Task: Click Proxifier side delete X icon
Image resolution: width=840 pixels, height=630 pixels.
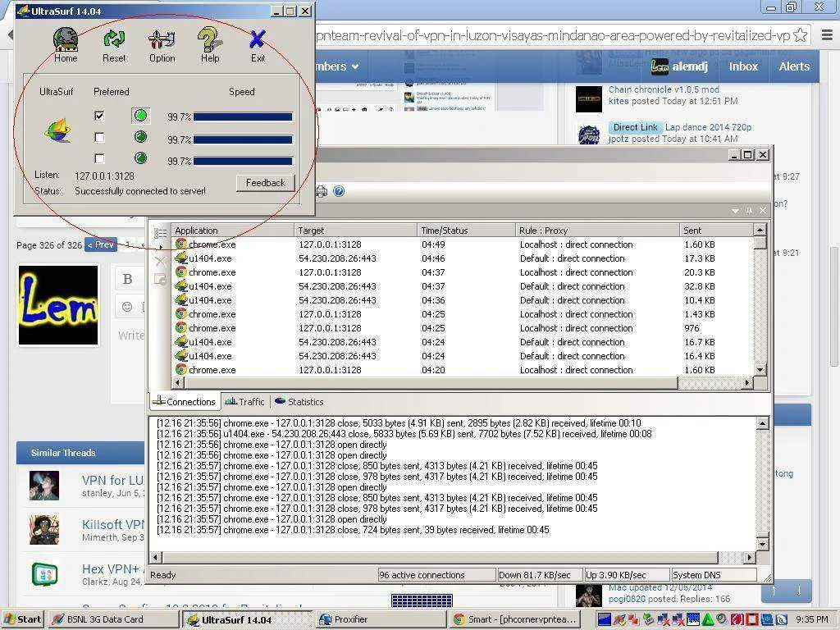Action: pyautogui.click(x=160, y=261)
